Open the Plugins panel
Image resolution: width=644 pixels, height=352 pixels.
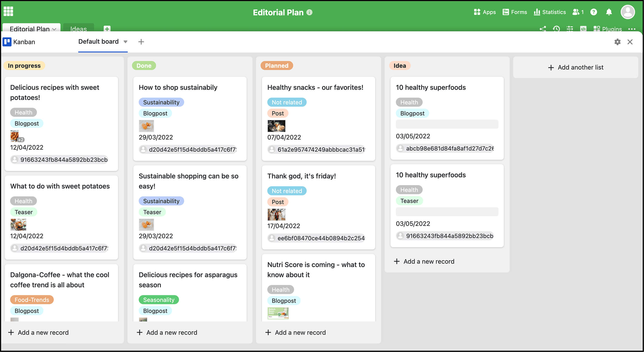[x=607, y=29]
